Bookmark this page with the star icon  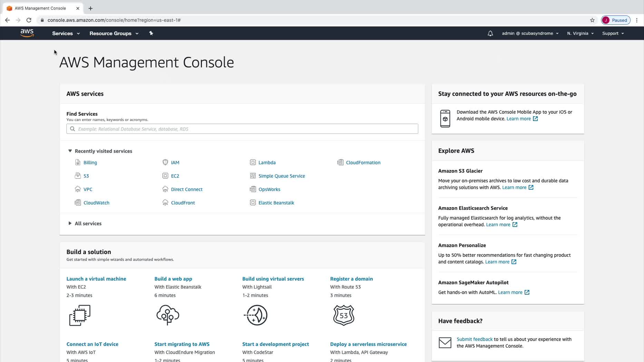coord(592,20)
